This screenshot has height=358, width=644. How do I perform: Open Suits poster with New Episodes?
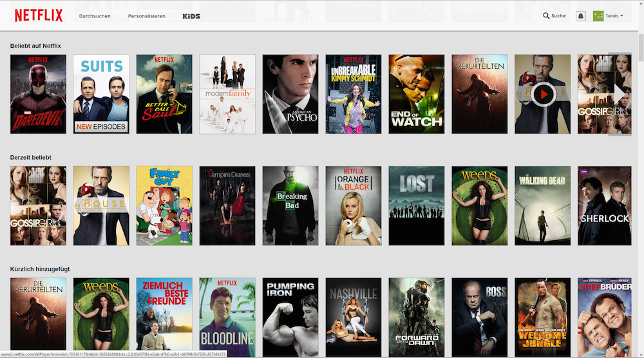[x=101, y=94]
